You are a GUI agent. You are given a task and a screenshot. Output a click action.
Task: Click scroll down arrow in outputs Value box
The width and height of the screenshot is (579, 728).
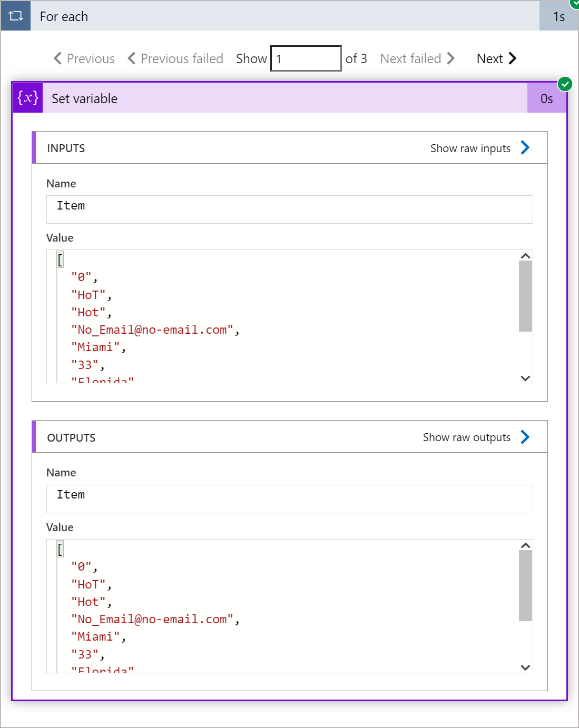pos(525,667)
